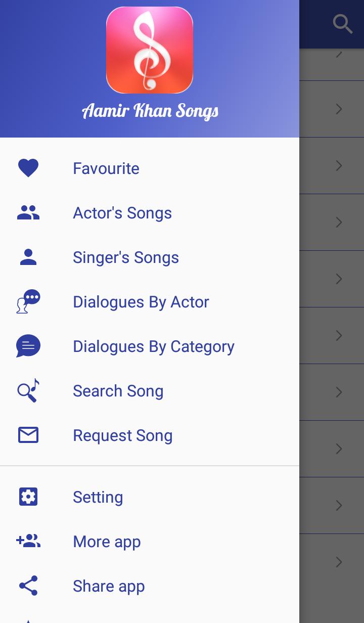Tap the Share app label
Viewport: 364px width, 623px height.
pos(109,586)
